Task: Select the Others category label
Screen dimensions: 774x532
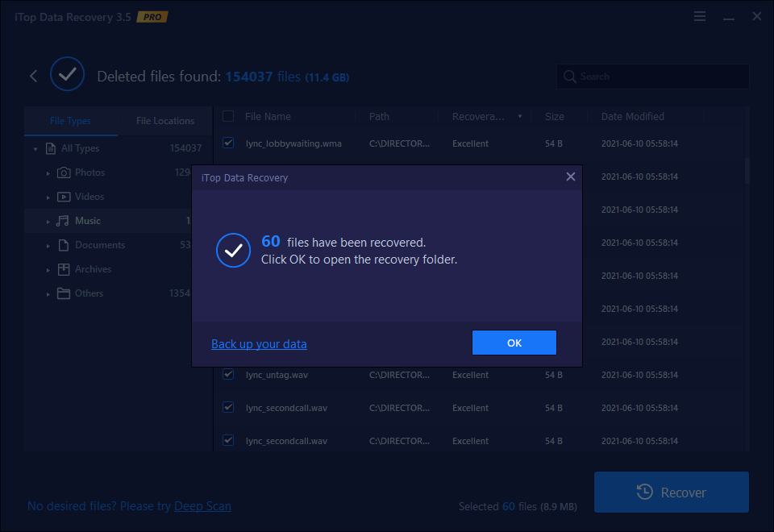Action: tap(89, 293)
